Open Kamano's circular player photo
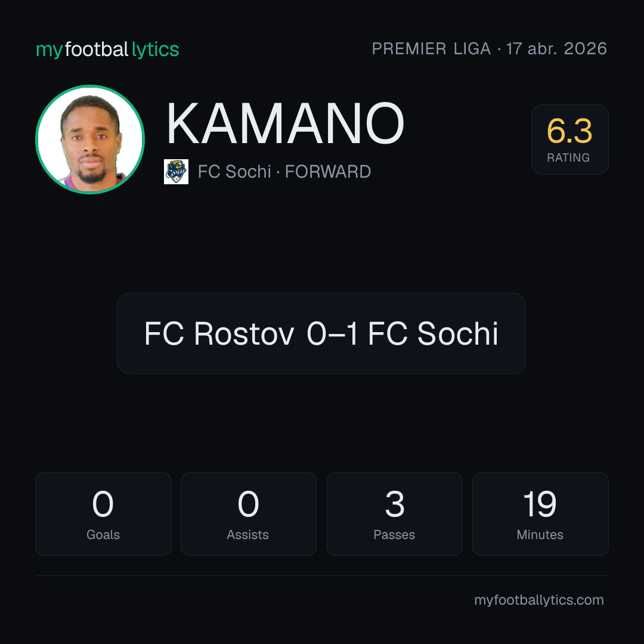Image resolution: width=644 pixels, height=644 pixels. click(x=90, y=139)
